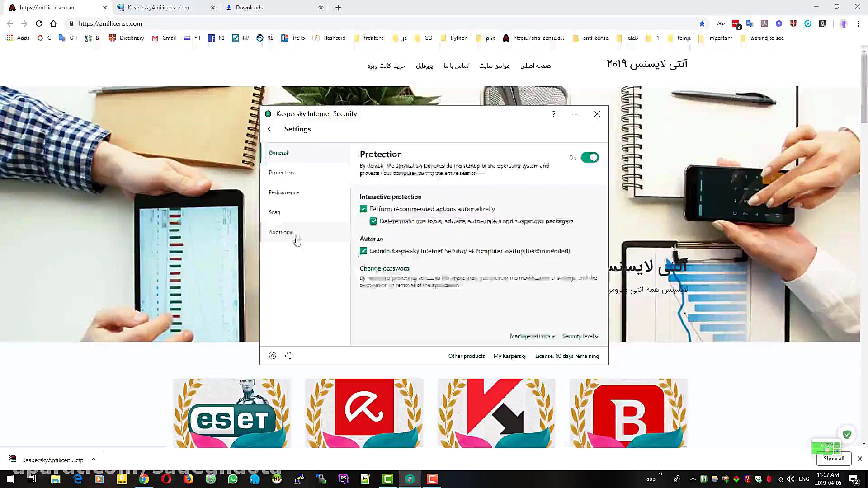This screenshot has height=488, width=868.
Task: Expand the Manage settings dropdown
Action: (532, 336)
